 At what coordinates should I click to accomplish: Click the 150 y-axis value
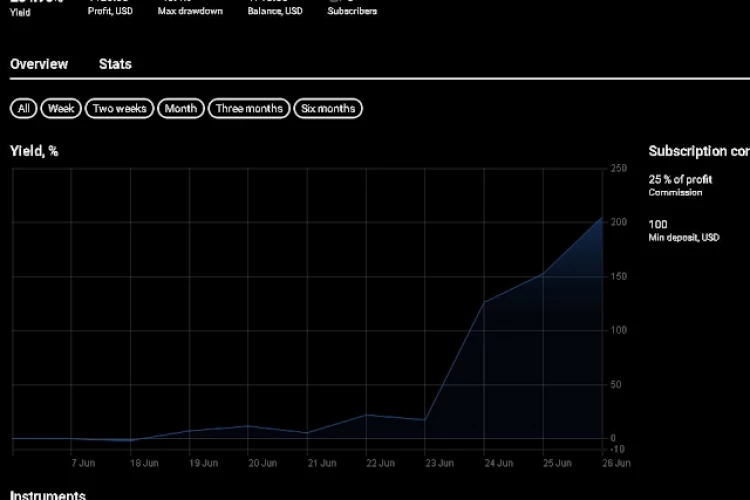pyautogui.click(x=618, y=277)
